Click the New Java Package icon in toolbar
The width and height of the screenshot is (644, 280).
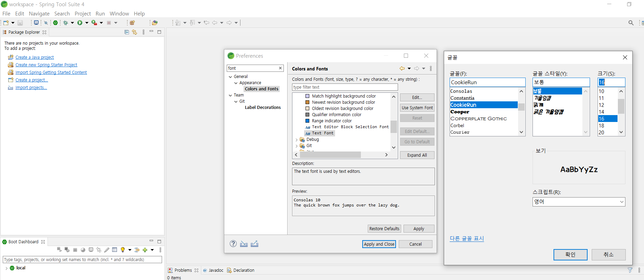coord(132,23)
